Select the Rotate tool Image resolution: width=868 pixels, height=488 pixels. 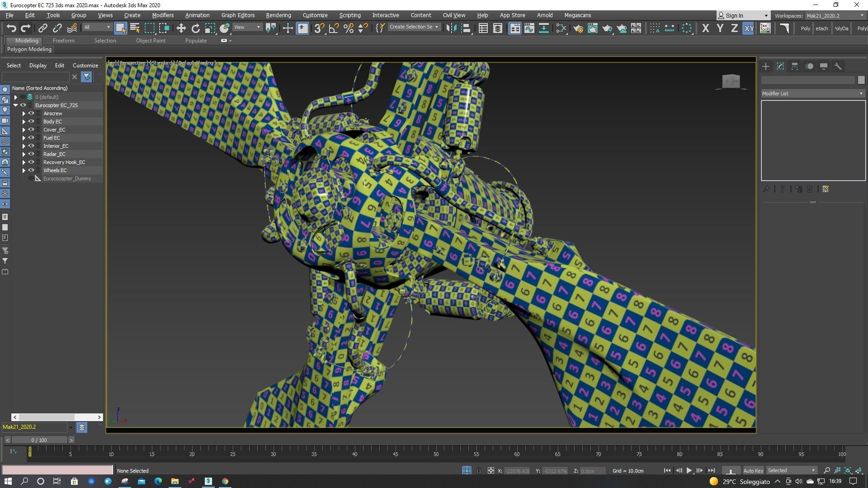coord(195,28)
